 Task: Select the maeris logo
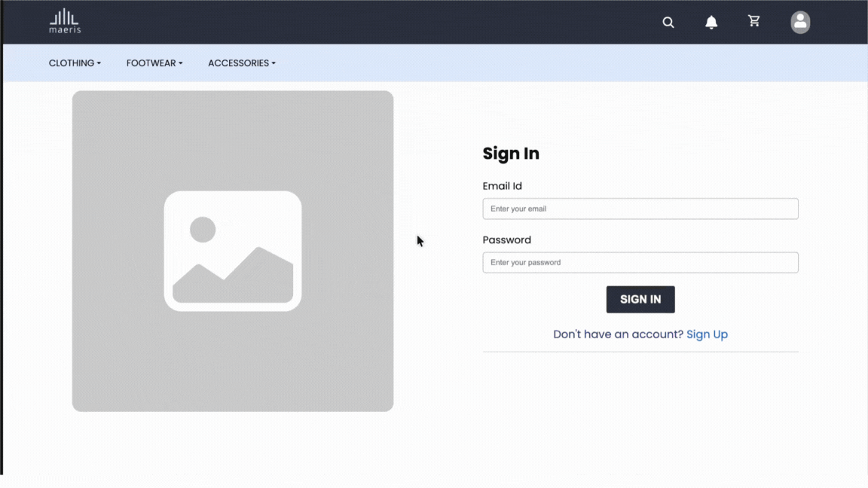coord(65,20)
